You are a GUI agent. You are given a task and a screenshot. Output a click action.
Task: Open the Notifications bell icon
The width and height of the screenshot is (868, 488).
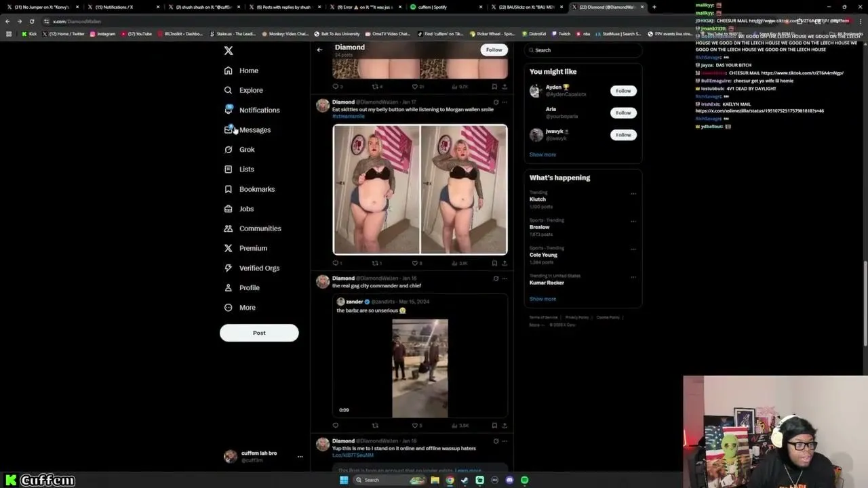(229, 110)
